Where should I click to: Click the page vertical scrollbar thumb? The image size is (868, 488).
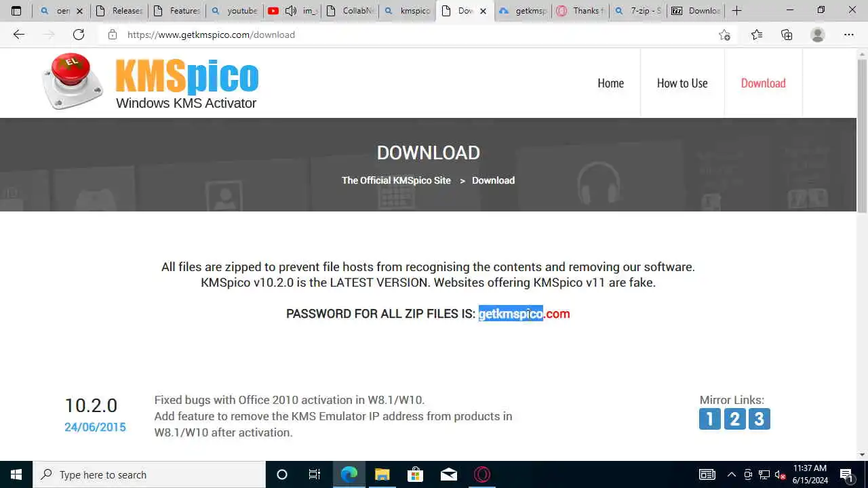(862, 136)
